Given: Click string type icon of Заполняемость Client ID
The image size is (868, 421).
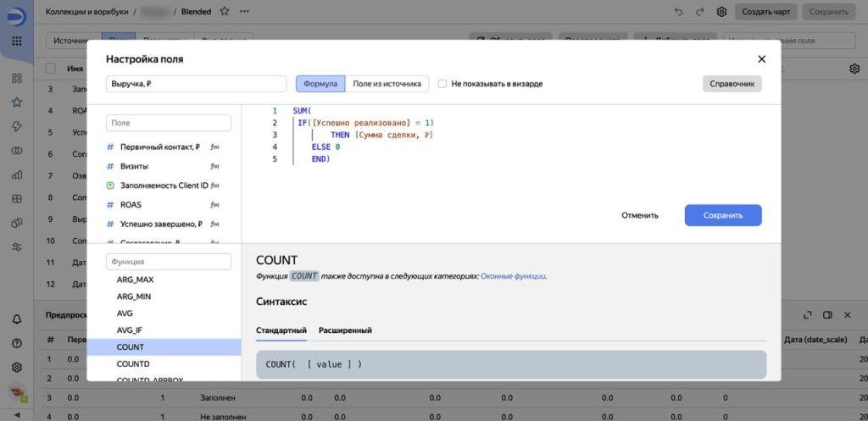Looking at the screenshot, I should tap(109, 186).
